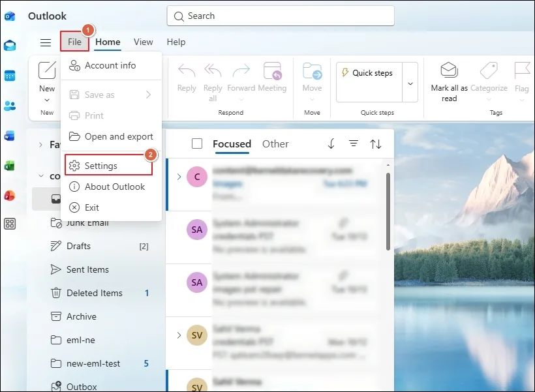Expand the conversation from sender SV
535x392 pixels.
click(x=179, y=335)
